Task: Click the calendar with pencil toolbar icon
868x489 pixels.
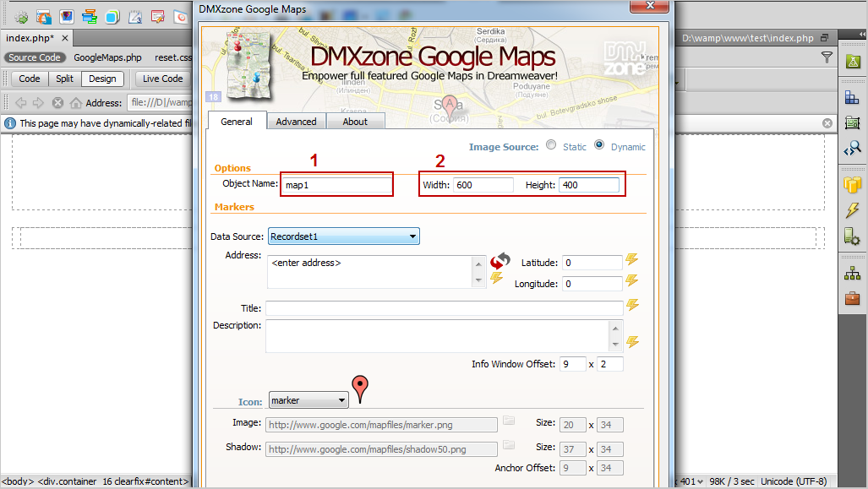Action: (135, 17)
